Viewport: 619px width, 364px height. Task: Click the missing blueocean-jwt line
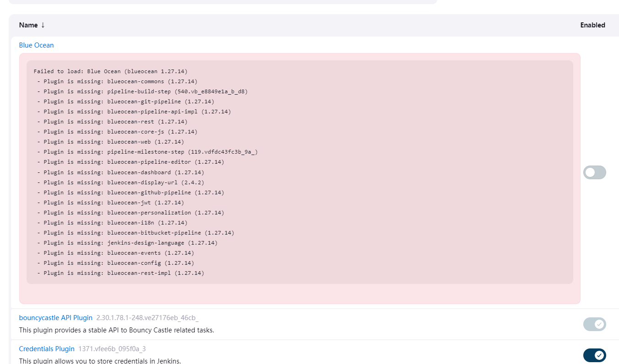(110, 203)
